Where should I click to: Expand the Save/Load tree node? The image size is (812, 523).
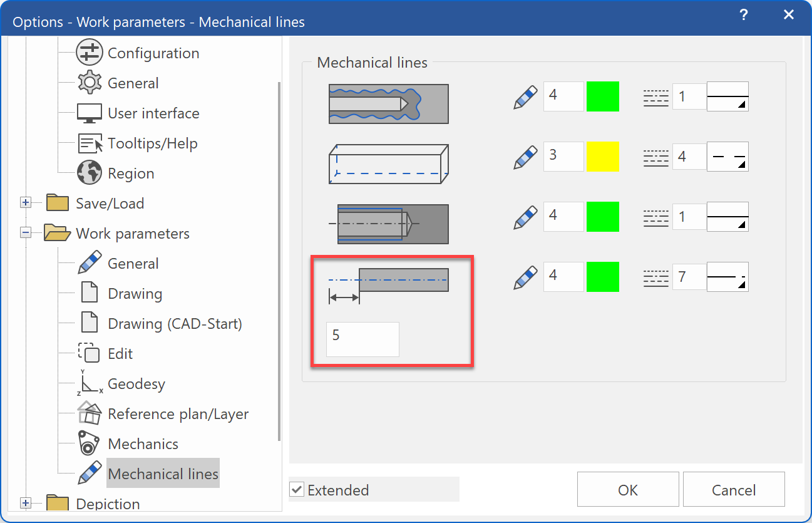point(26,203)
